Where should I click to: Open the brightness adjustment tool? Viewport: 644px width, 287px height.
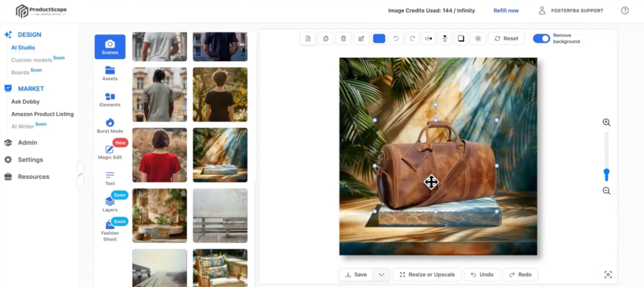[478, 39]
